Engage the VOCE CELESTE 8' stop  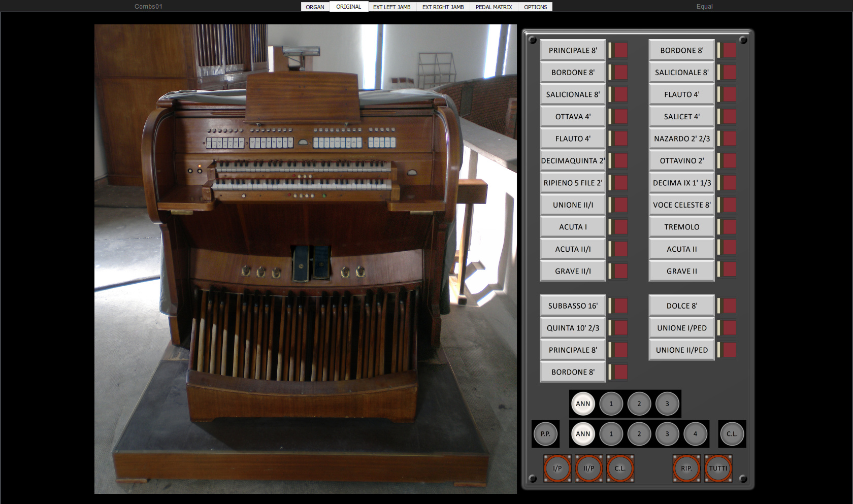[681, 205]
